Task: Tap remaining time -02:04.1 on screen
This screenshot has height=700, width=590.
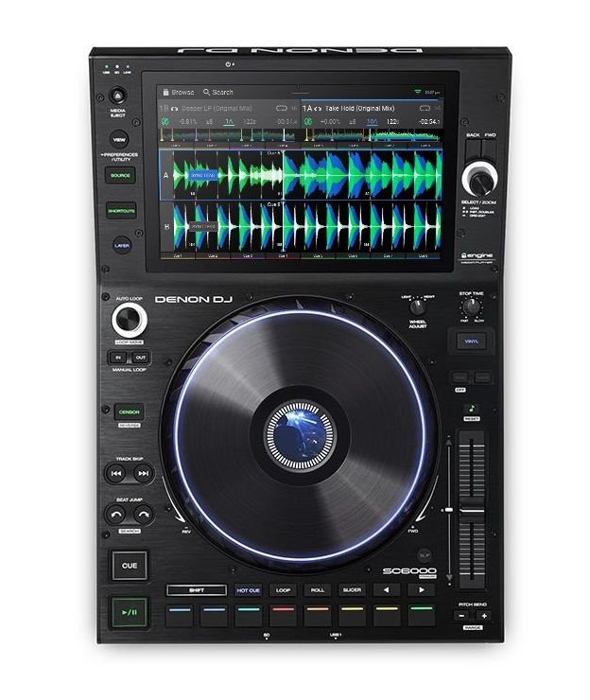Action: click(x=429, y=121)
